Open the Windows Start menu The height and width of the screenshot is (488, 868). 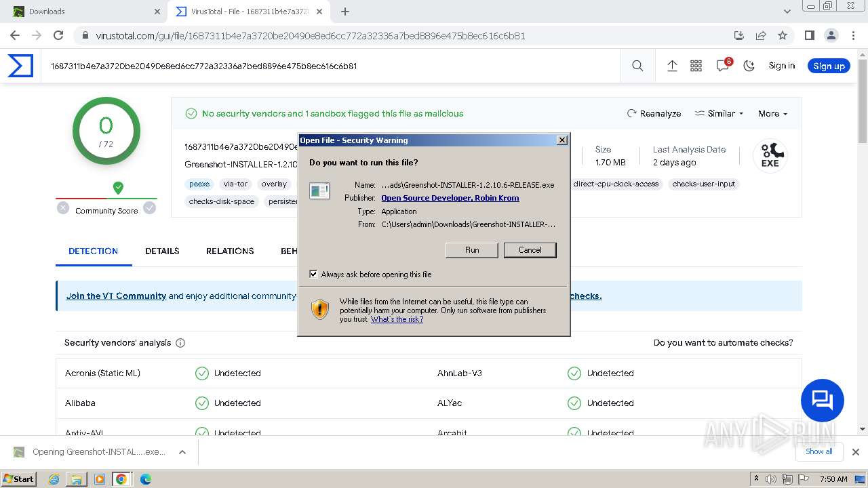[19, 479]
